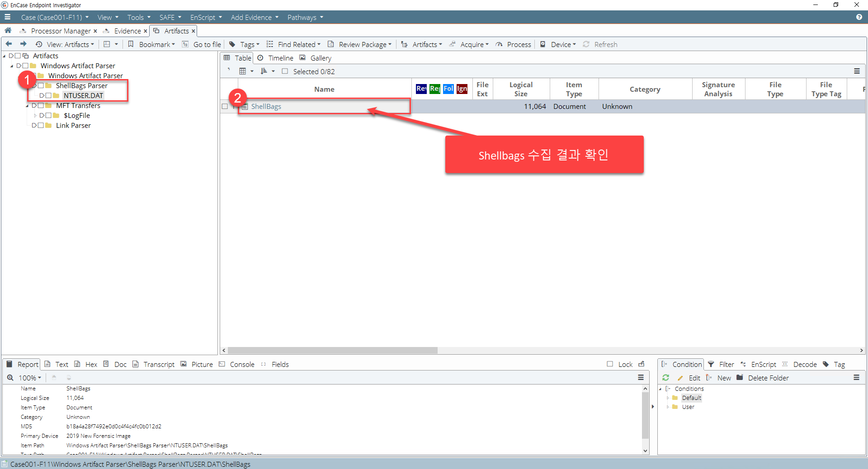Click the zoom magnifier icon in Report pane
868x469 pixels.
(x=10, y=378)
